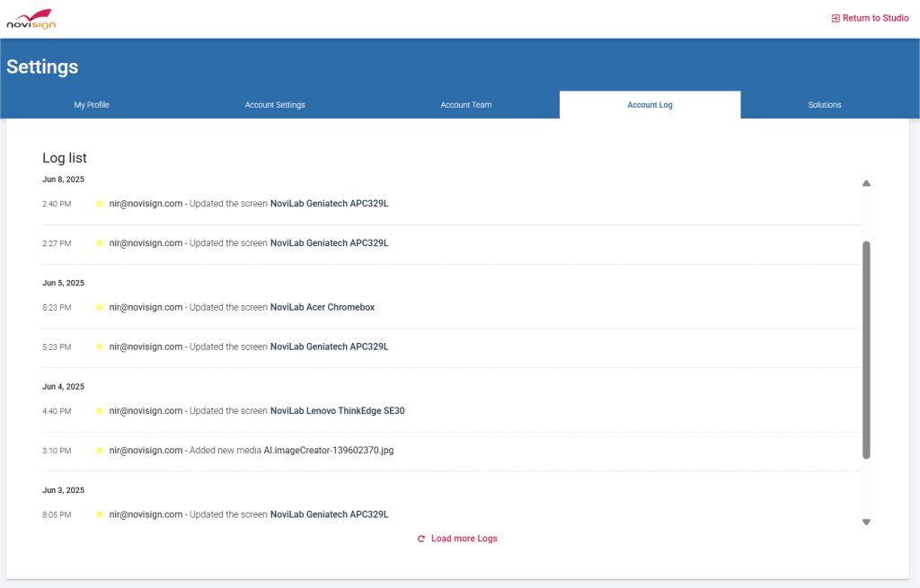The image size is (920, 588).
Task: Switch to the Account Team tab
Action: click(465, 104)
